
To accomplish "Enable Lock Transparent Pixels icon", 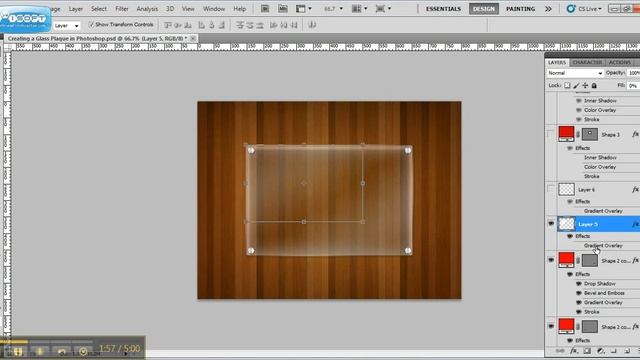I will pos(567,85).
